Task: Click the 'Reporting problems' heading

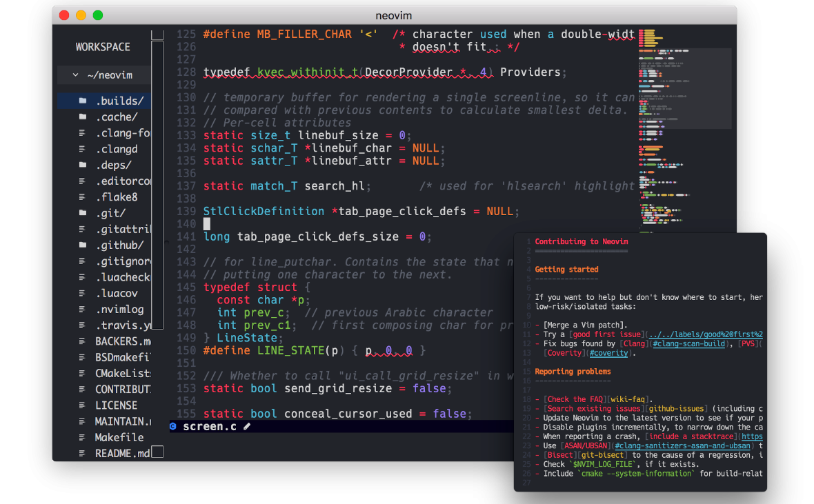Action: 573,372
